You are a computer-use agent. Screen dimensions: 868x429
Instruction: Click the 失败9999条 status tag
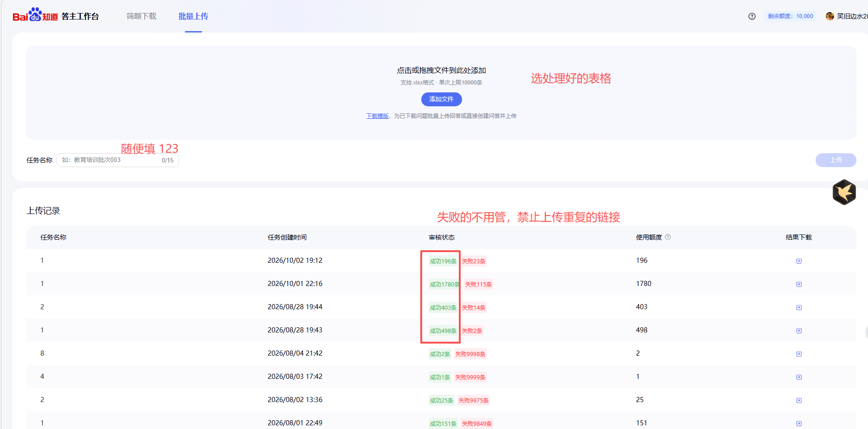470,377
